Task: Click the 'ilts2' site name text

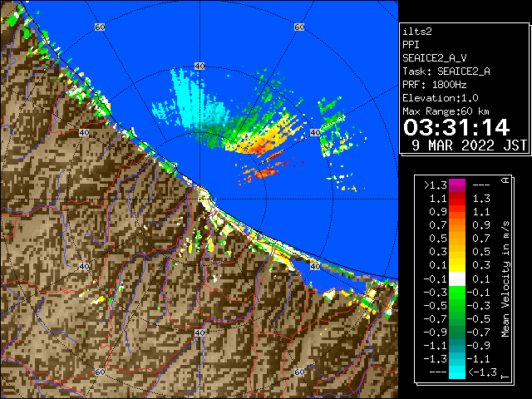Action: (x=417, y=32)
